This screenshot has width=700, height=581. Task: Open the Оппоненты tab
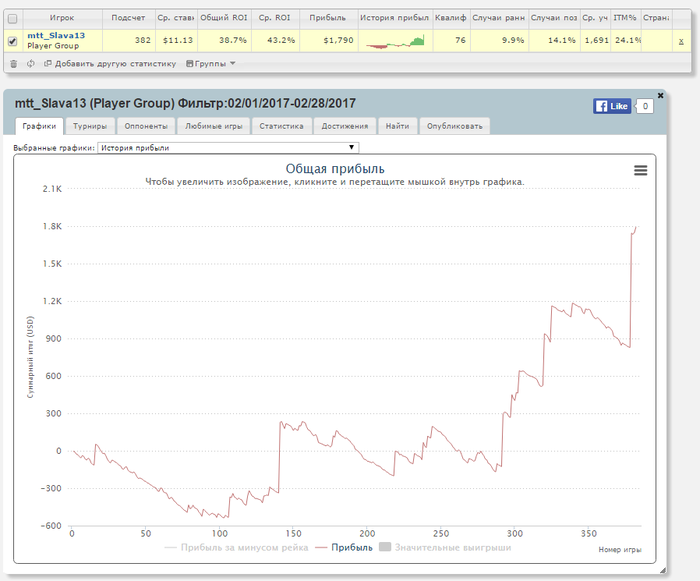[146, 126]
